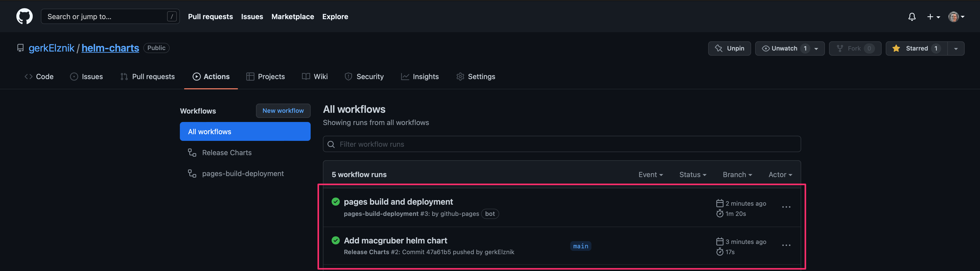The height and width of the screenshot is (271, 980).
Task: Click the main branch label
Action: pyautogui.click(x=580, y=246)
